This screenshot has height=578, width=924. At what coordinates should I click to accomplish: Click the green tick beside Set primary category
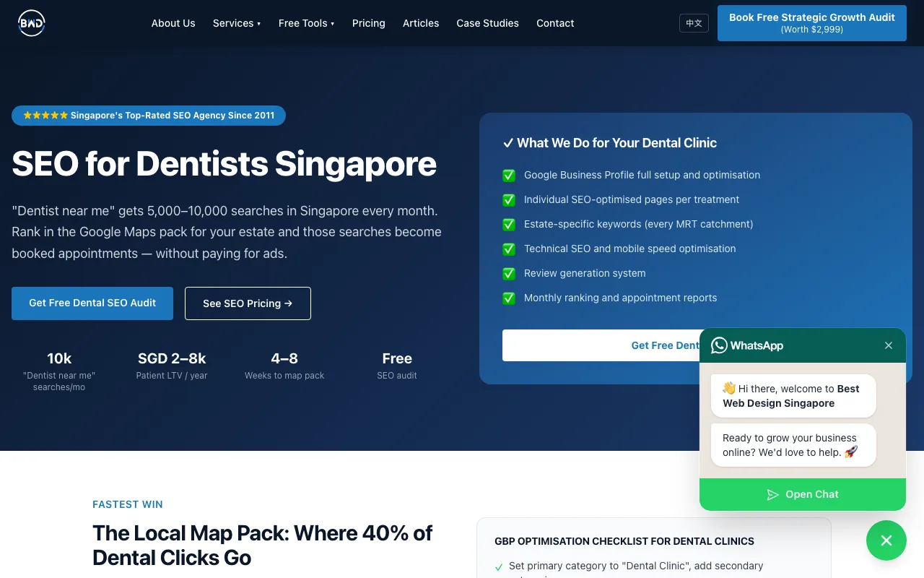tap(499, 567)
